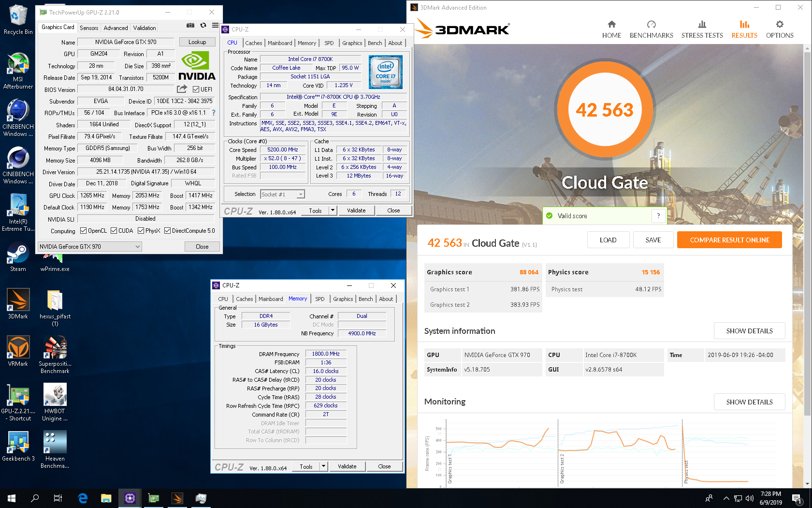
Task: Switch to Sensors tab in GPU-Z
Action: (x=89, y=28)
